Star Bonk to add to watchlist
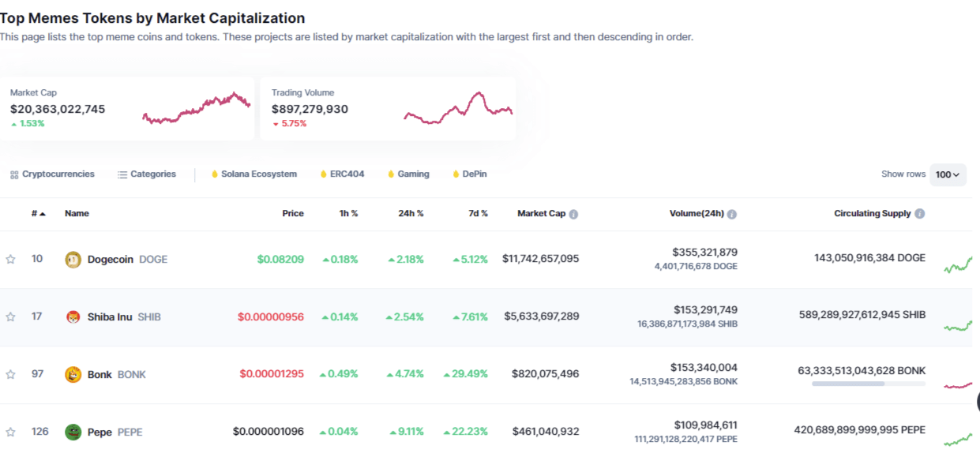The image size is (980, 453). (10, 374)
